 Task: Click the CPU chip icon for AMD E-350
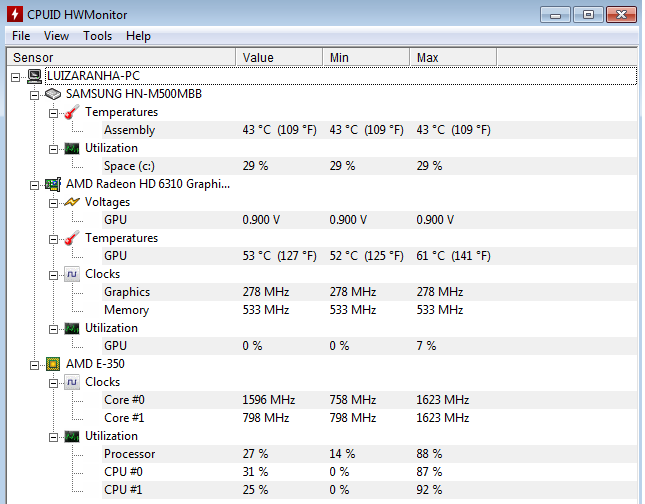pyautogui.click(x=53, y=364)
